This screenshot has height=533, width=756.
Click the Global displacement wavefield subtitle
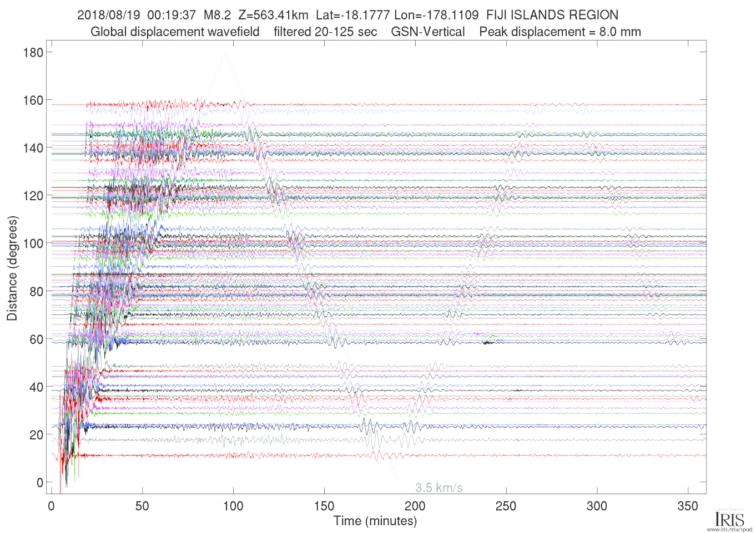point(175,32)
